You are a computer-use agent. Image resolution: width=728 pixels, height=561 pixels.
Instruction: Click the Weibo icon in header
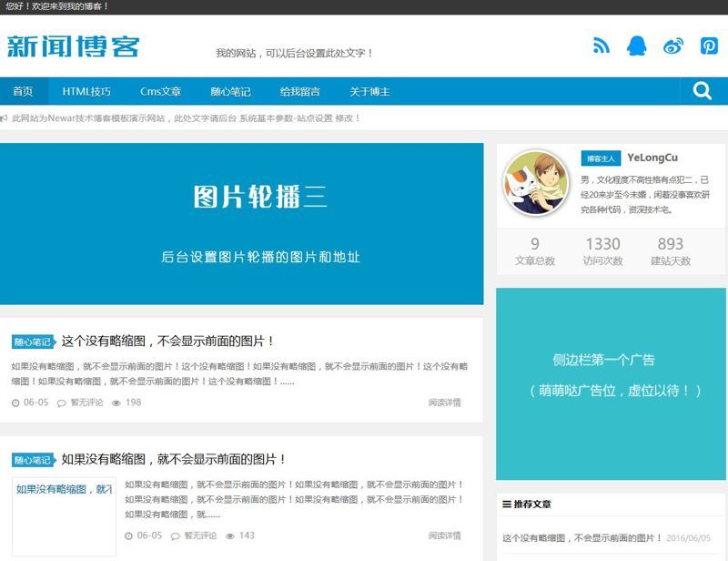[672, 46]
